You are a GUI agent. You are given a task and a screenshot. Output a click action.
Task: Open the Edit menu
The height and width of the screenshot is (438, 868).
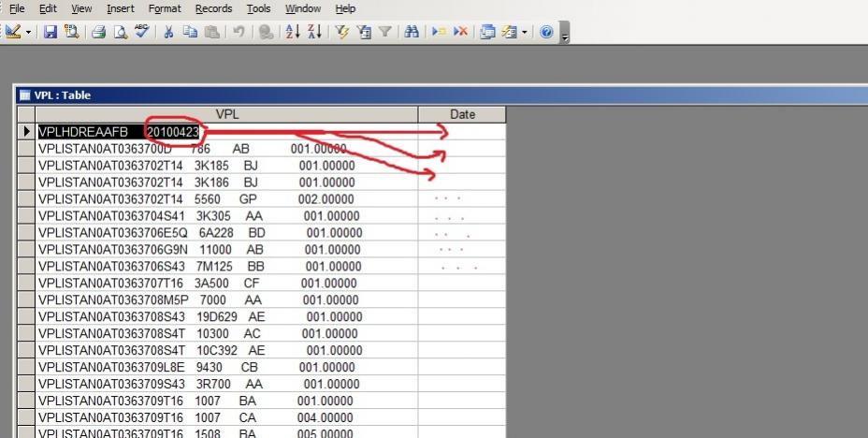point(48,8)
